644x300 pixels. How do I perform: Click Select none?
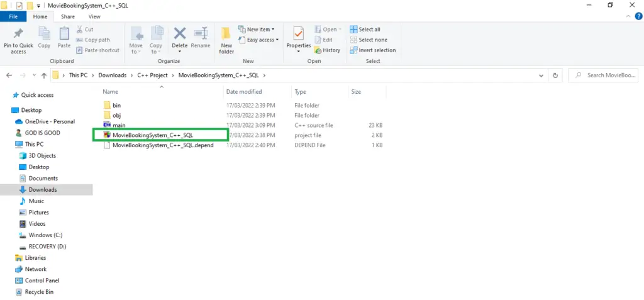(369, 40)
